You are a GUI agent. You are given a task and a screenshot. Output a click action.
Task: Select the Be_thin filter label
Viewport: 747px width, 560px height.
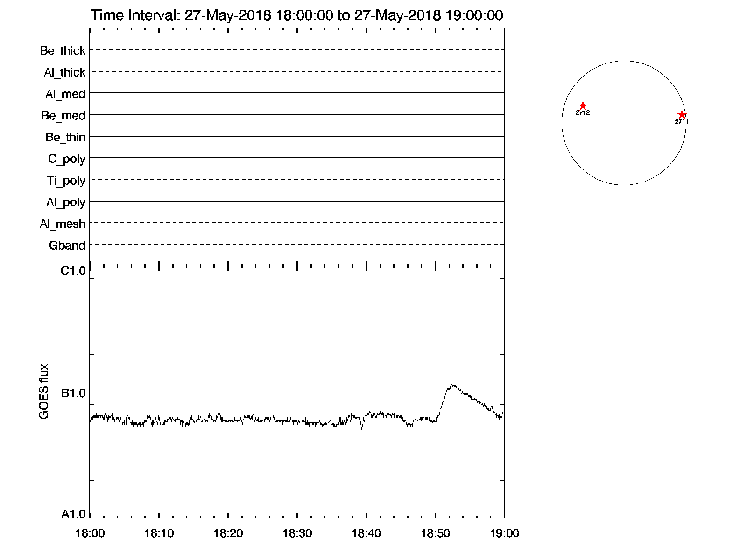65,137
